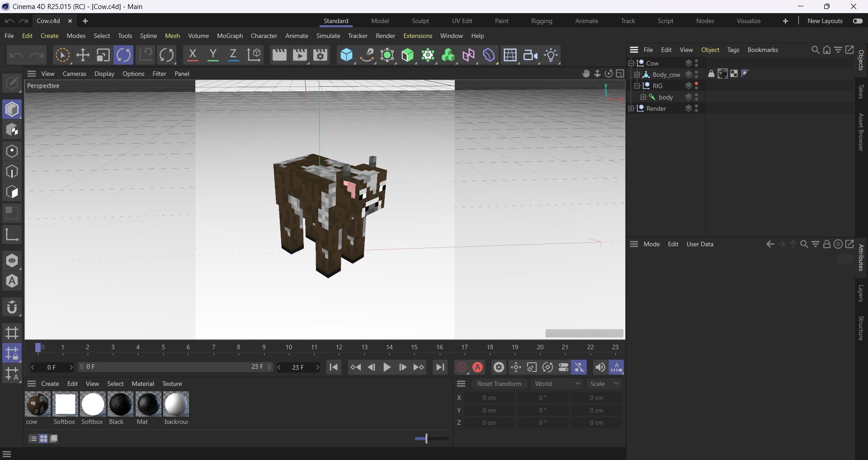Add a Cube primitive object
The height and width of the screenshot is (460, 868).
click(x=346, y=55)
